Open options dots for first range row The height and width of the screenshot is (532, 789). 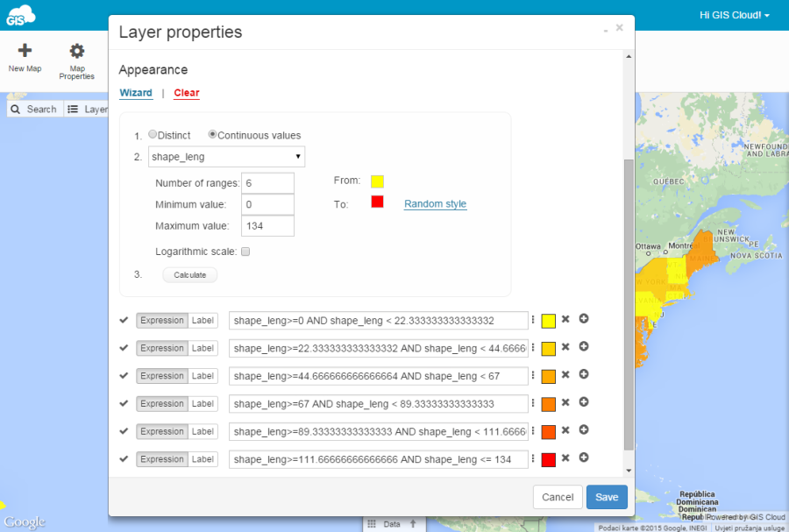coord(533,319)
